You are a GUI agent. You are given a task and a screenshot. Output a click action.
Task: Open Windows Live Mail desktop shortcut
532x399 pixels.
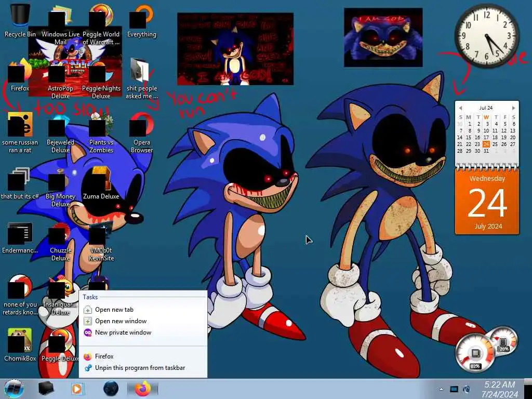[60, 24]
